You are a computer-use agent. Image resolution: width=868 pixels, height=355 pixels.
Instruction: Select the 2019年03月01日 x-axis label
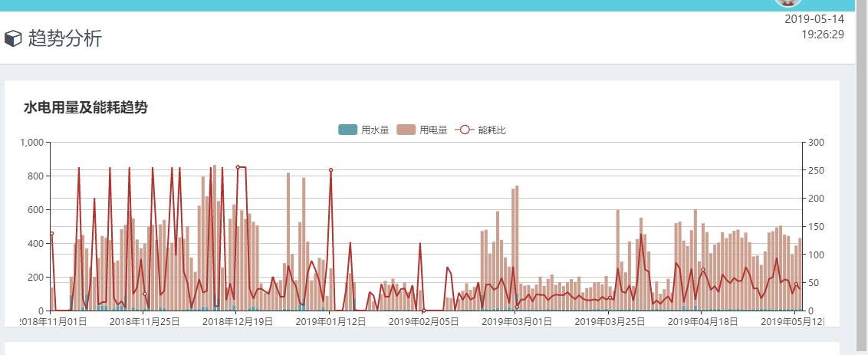[517, 322]
